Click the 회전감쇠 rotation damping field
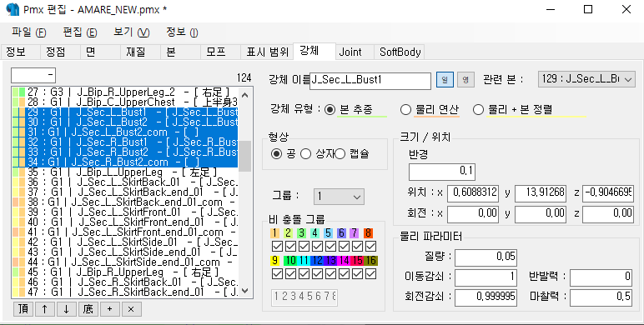The height and width of the screenshot is (325, 644). click(x=486, y=297)
